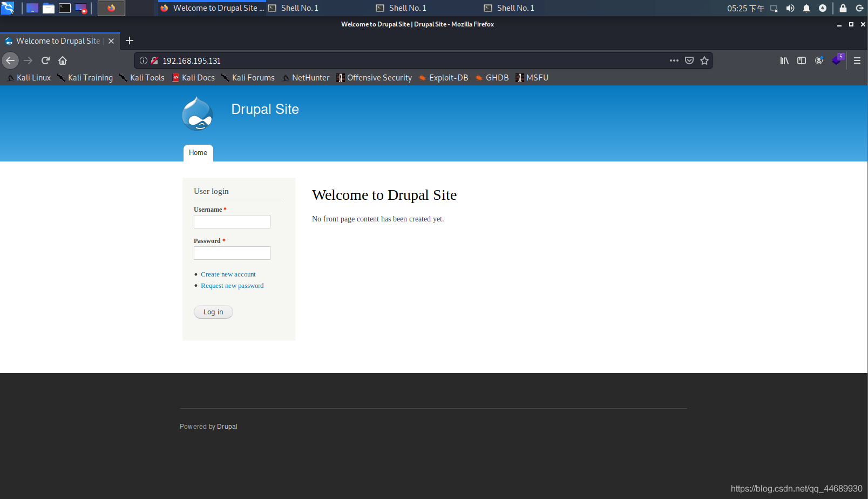The width and height of the screenshot is (868, 499).
Task: Open MSFU bookmark
Action: [532, 78]
